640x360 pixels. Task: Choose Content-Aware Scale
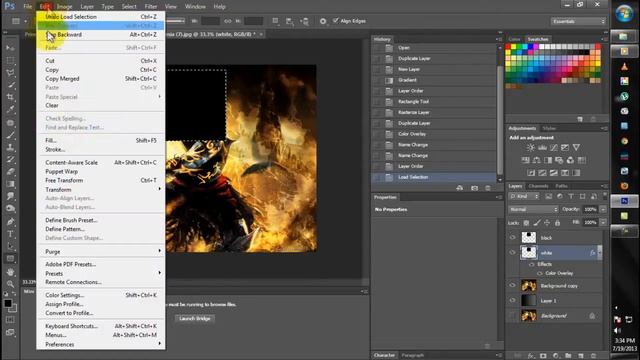(101, 162)
